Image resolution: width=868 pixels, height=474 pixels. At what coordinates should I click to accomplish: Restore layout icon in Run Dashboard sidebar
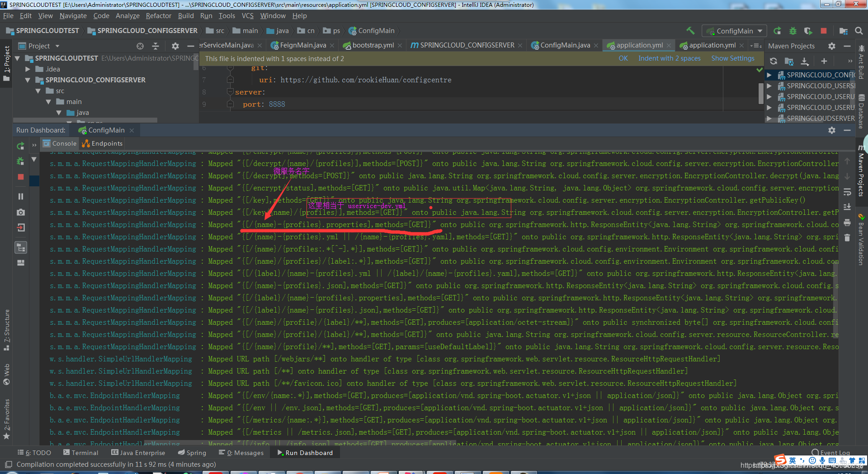coord(21,263)
